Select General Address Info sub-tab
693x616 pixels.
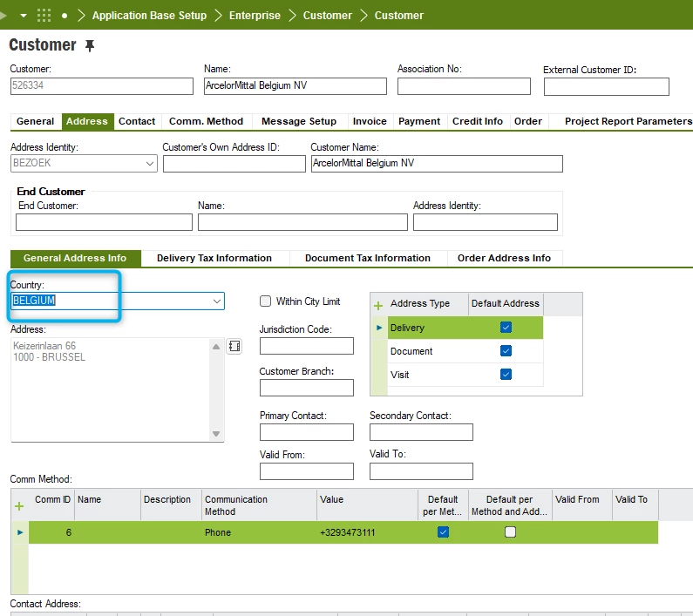pyautogui.click(x=75, y=258)
